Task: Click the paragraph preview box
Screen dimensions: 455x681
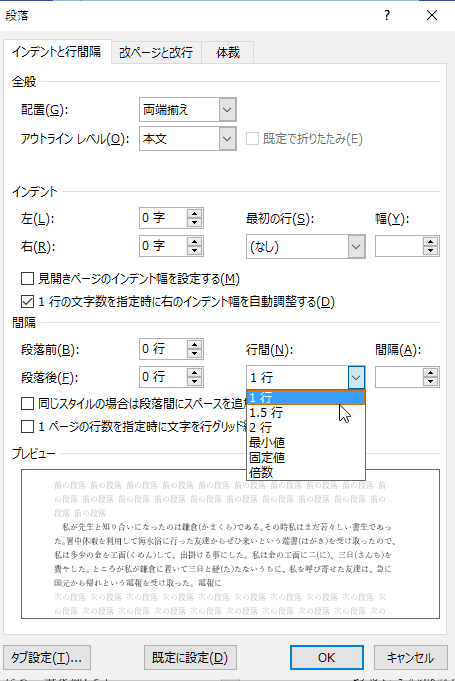Action: coord(230,544)
